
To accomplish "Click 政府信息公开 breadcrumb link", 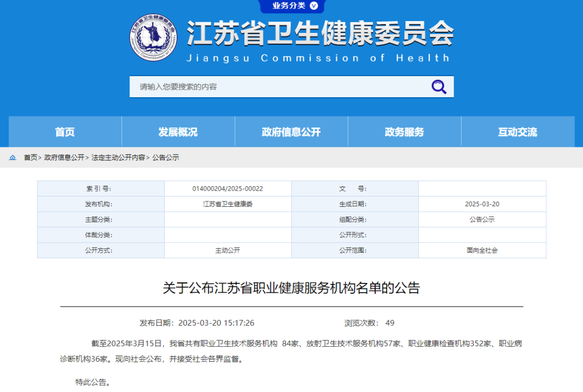I will [x=64, y=158].
